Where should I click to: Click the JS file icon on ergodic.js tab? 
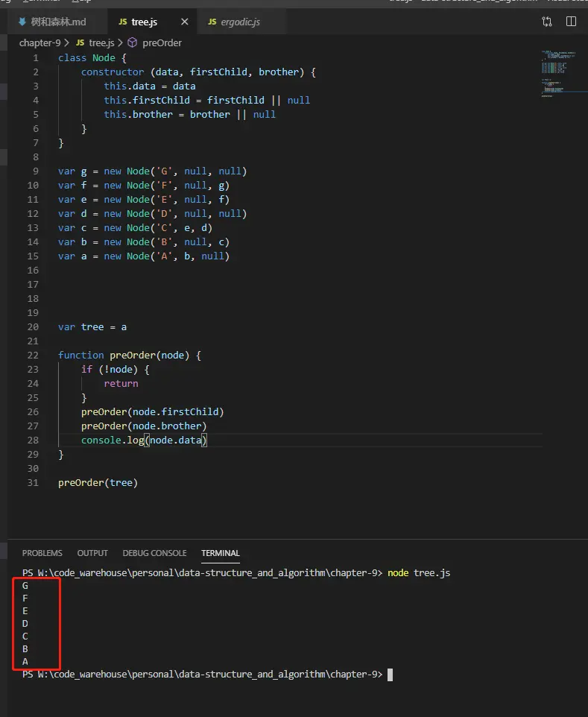coord(212,22)
